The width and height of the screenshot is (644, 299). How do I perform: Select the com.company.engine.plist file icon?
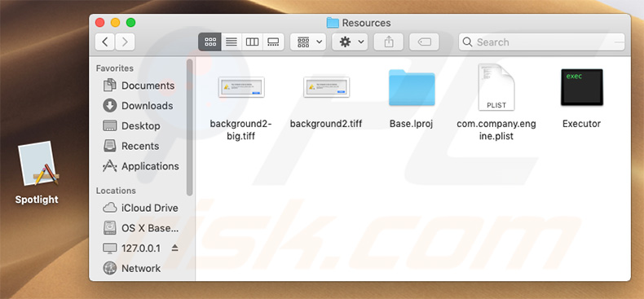coord(496,87)
